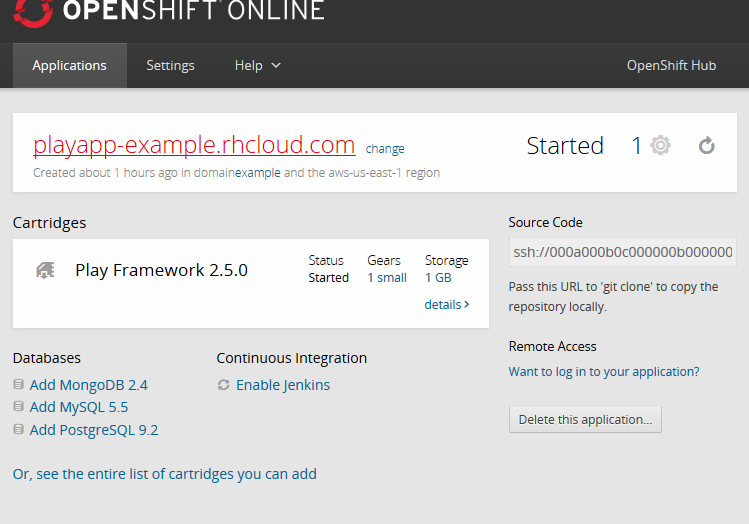Click the Started status text in header
Viewport: 749px width, 524px height.
click(x=565, y=146)
